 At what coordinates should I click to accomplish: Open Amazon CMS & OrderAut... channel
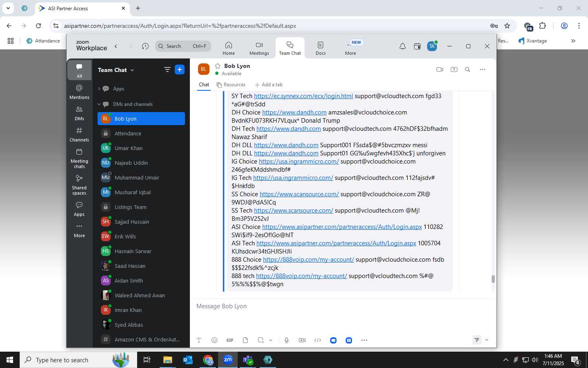pyautogui.click(x=141, y=339)
